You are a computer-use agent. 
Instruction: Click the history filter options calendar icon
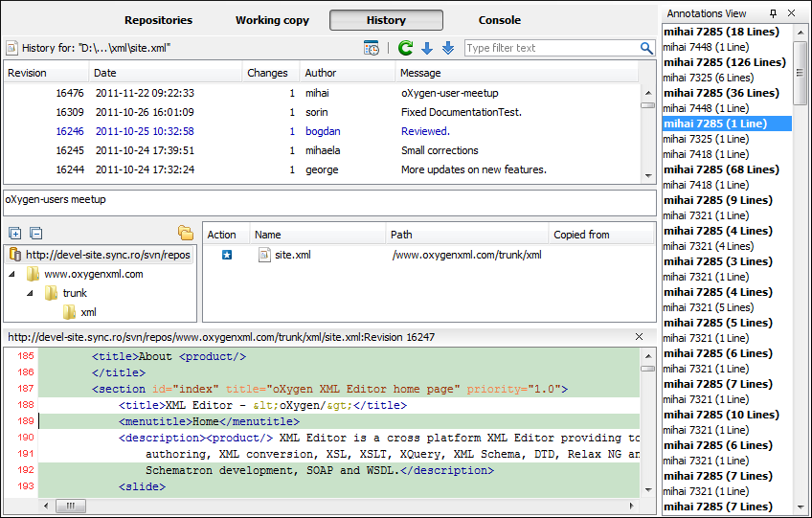click(x=372, y=48)
